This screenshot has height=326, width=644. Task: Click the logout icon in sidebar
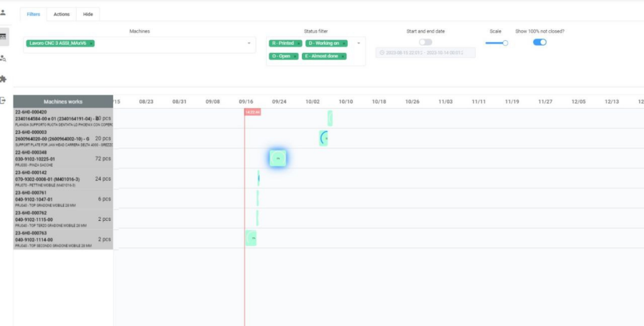pos(3,101)
